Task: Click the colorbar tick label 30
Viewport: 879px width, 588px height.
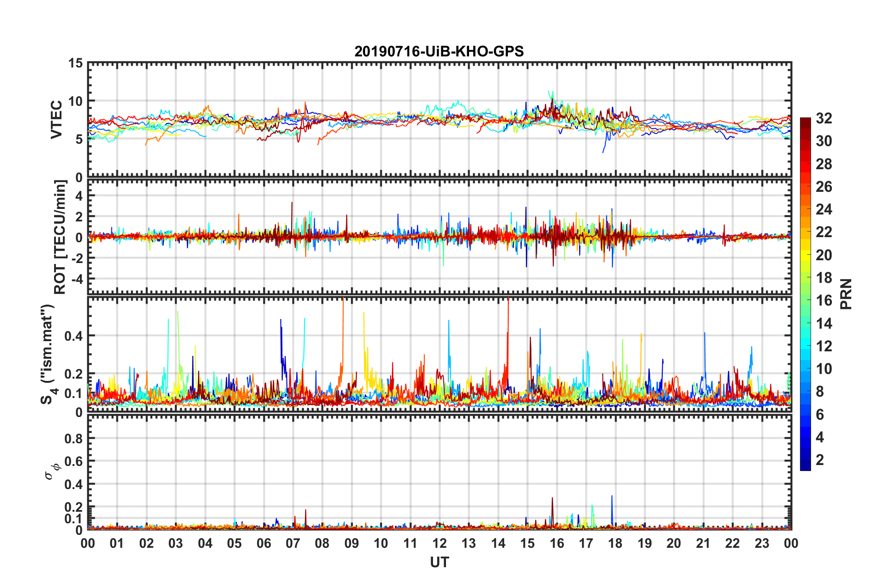Action: click(x=824, y=141)
